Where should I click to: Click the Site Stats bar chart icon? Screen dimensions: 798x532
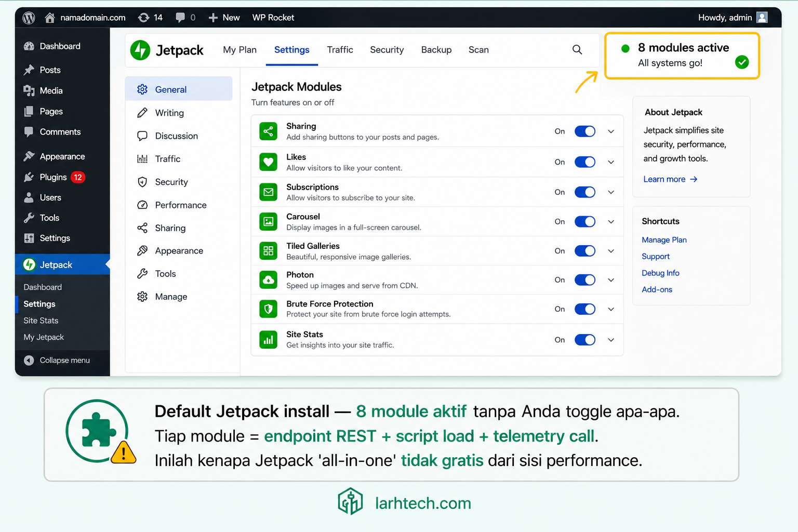click(268, 340)
